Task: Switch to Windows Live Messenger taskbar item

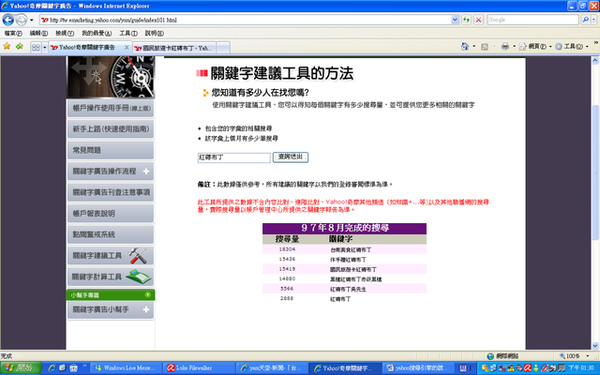Action: pos(125,368)
